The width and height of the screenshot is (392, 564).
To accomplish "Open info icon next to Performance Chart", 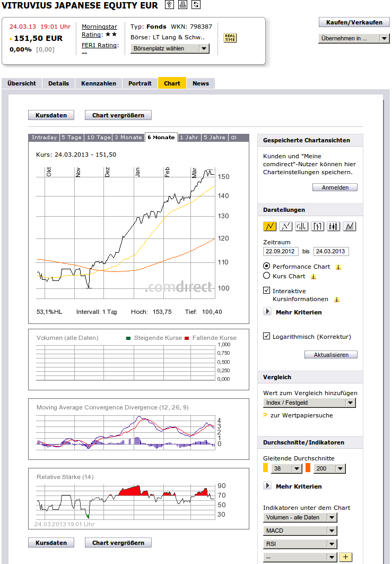I will coord(338,267).
